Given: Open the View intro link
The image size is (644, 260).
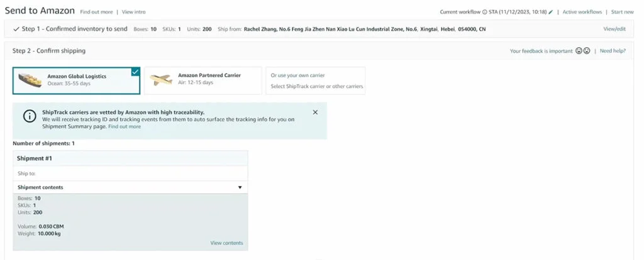Looking at the screenshot, I should pos(133,12).
